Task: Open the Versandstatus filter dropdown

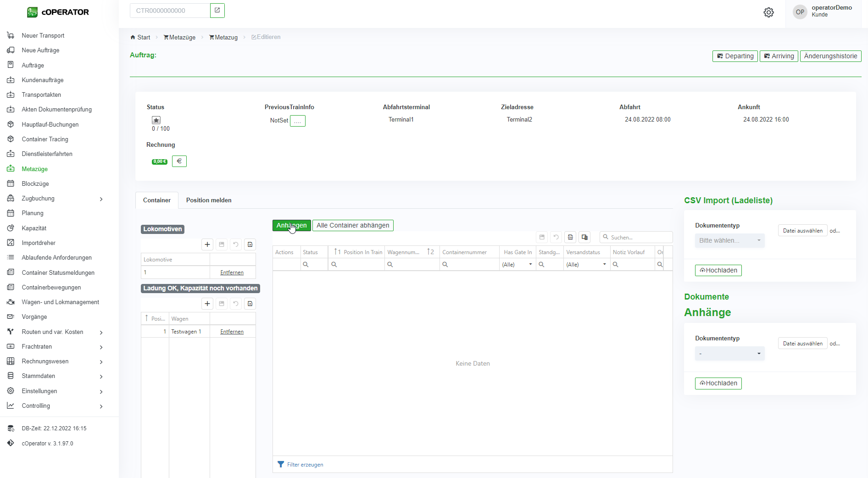Action: click(x=586, y=265)
